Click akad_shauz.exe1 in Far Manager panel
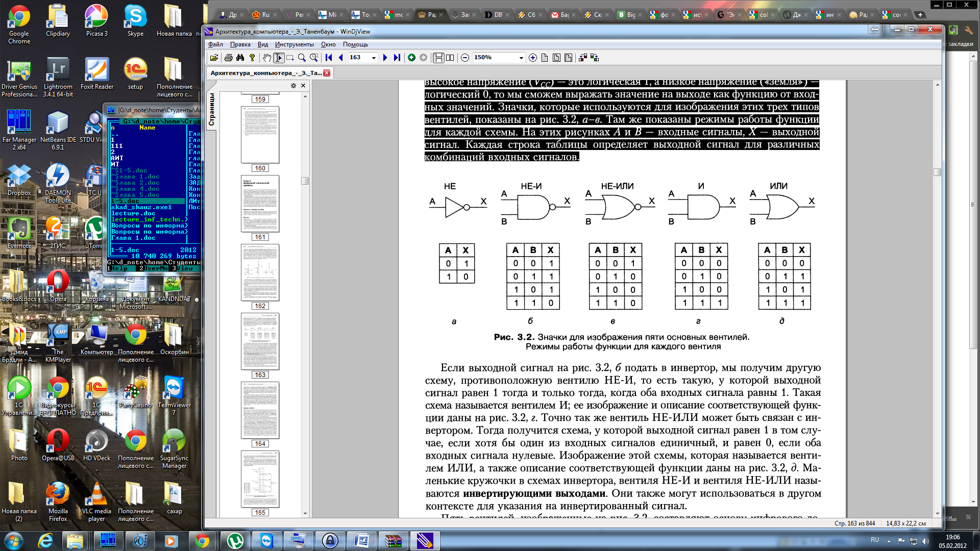Screen dimensions: 980x551 click(141, 207)
